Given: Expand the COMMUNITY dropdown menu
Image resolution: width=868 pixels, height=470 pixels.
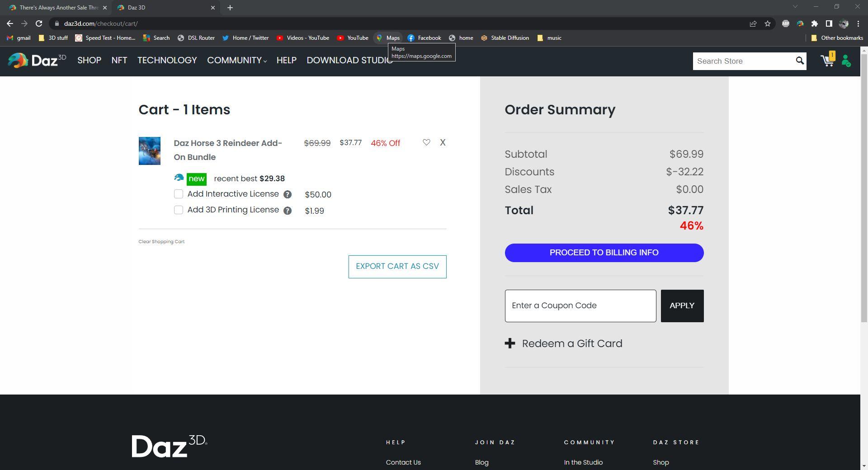Looking at the screenshot, I should pyautogui.click(x=237, y=61).
